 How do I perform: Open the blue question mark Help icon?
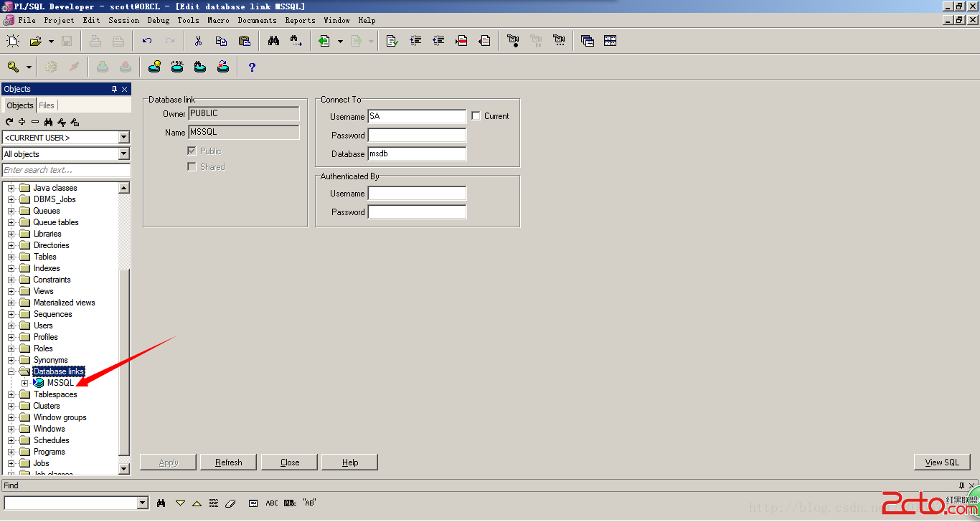[252, 67]
